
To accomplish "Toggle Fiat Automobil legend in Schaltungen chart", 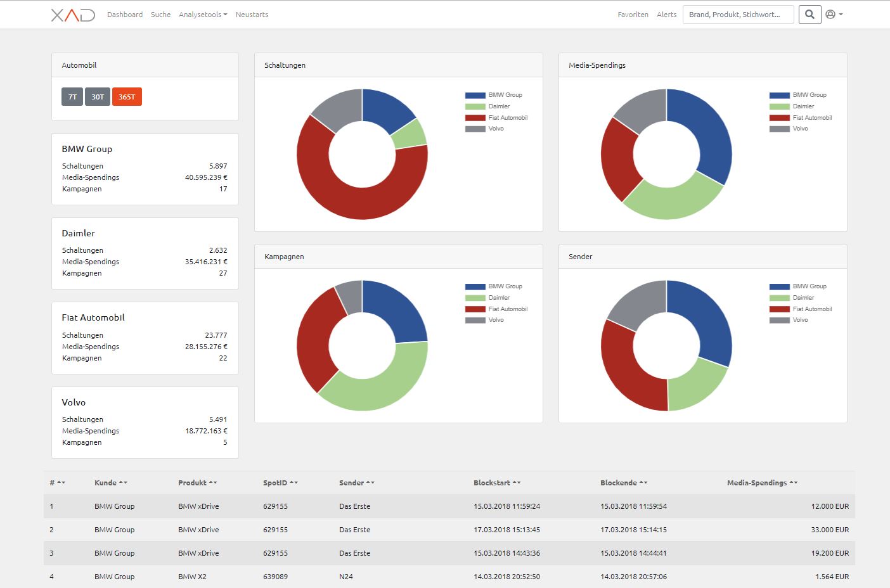I will [x=496, y=118].
